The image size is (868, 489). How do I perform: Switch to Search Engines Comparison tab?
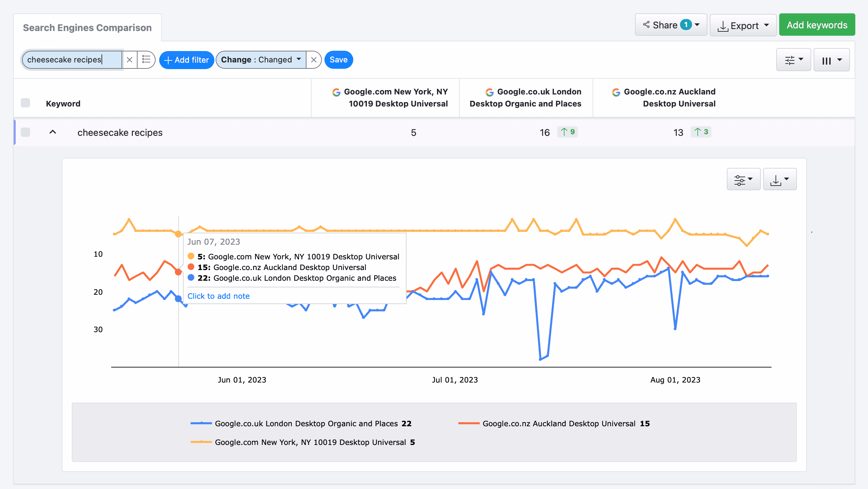click(87, 28)
